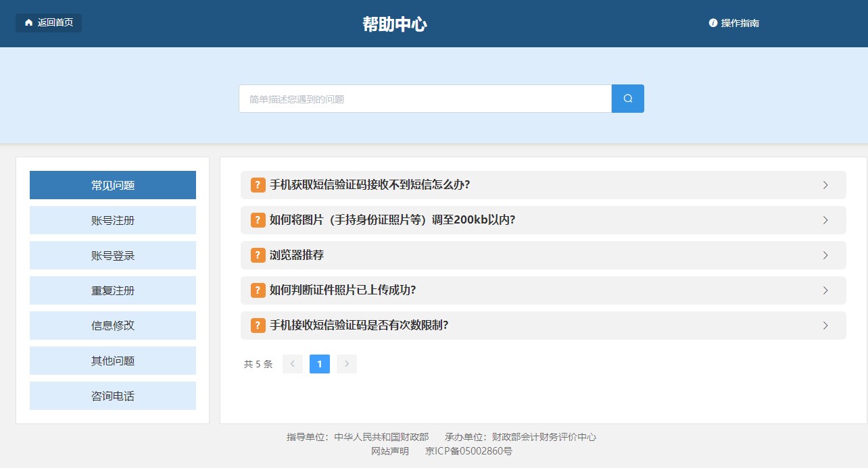
Task: Expand chevron for 手机获取短信验证码接收不到短信怎么办
Action: [825, 185]
